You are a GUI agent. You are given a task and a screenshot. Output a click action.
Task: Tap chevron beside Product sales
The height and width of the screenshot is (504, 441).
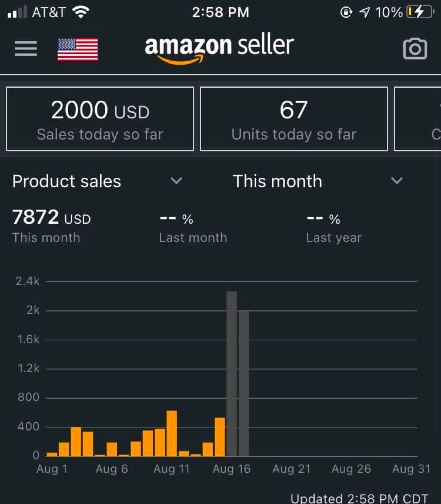coord(176,181)
